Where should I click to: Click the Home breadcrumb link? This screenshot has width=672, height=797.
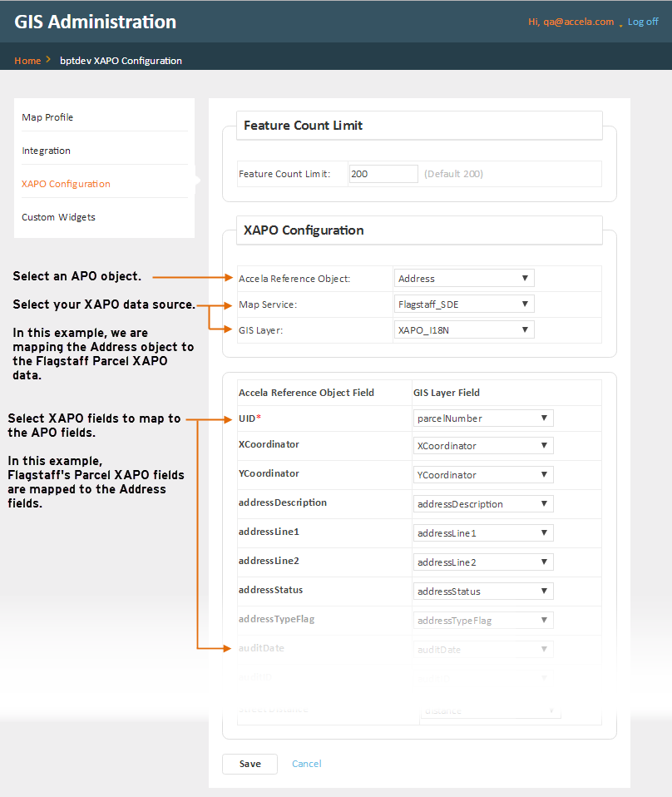coord(27,61)
